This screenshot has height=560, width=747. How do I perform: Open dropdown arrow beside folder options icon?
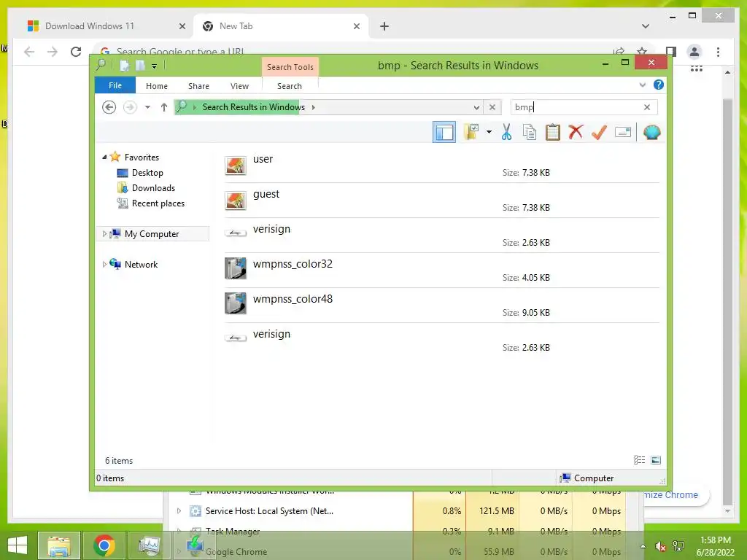coord(489,132)
